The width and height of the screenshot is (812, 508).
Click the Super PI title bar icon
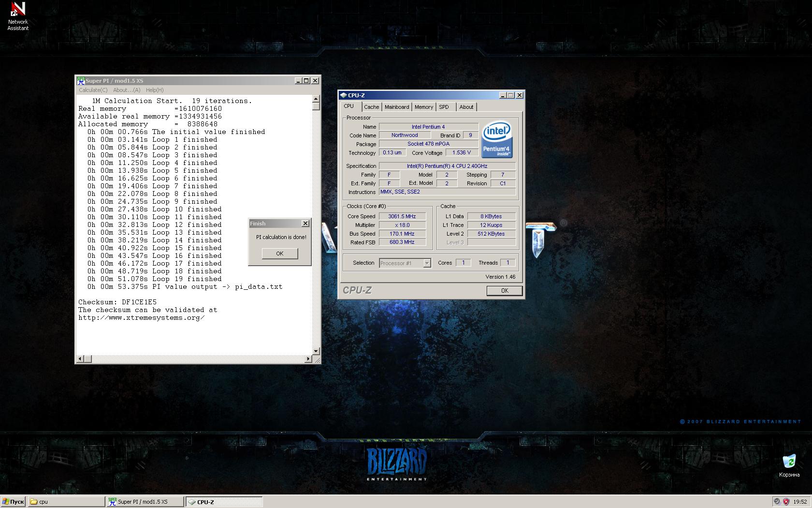[81, 81]
